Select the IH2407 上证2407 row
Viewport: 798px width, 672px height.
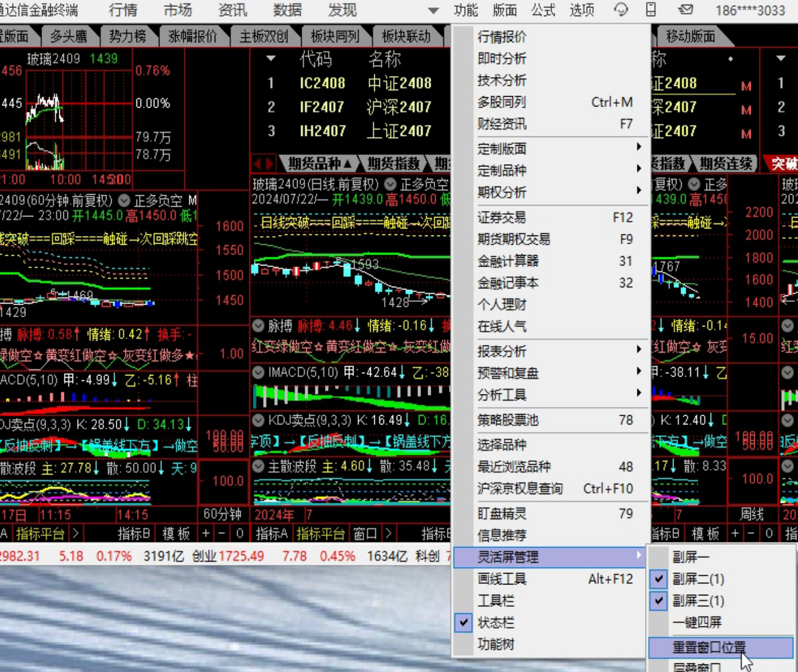tap(350, 131)
